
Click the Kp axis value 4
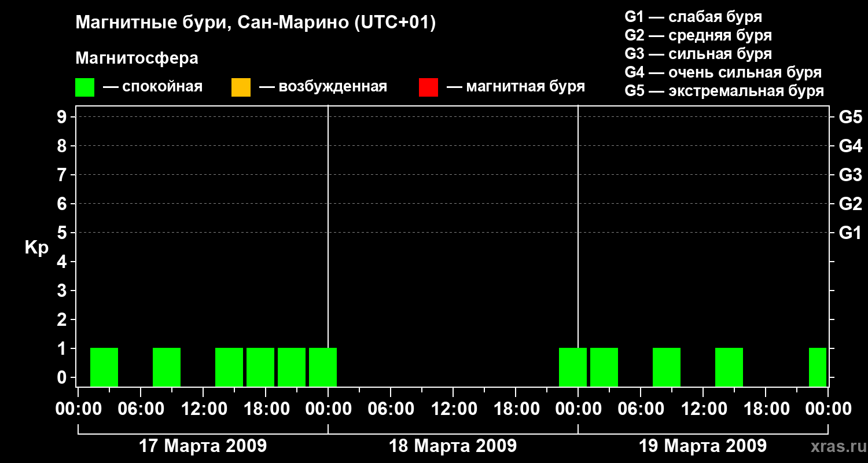click(x=63, y=262)
